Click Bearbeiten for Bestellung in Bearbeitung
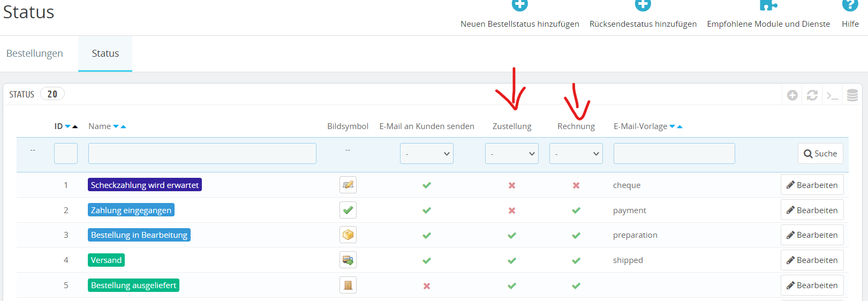Image resolution: width=868 pixels, height=301 pixels. click(812, 235)
